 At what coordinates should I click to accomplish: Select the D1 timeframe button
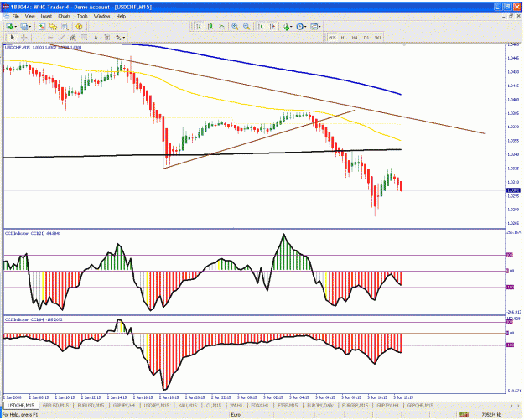click(x=366, y=38)
